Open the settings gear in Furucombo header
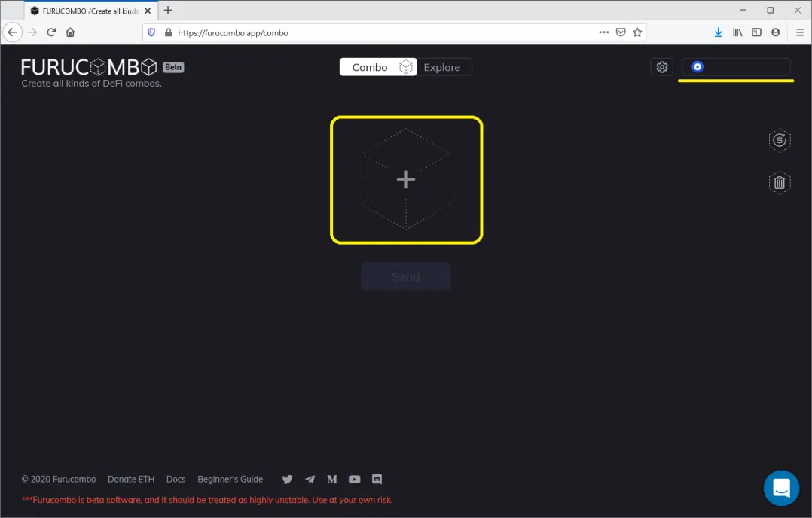812x518 pixels. (662, 67)
